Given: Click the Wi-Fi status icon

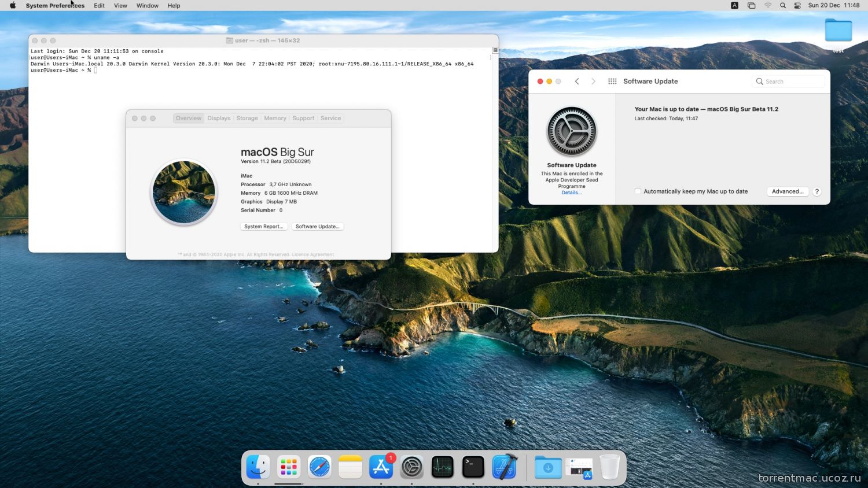Looking at the screenshot, I should [768, 5].
